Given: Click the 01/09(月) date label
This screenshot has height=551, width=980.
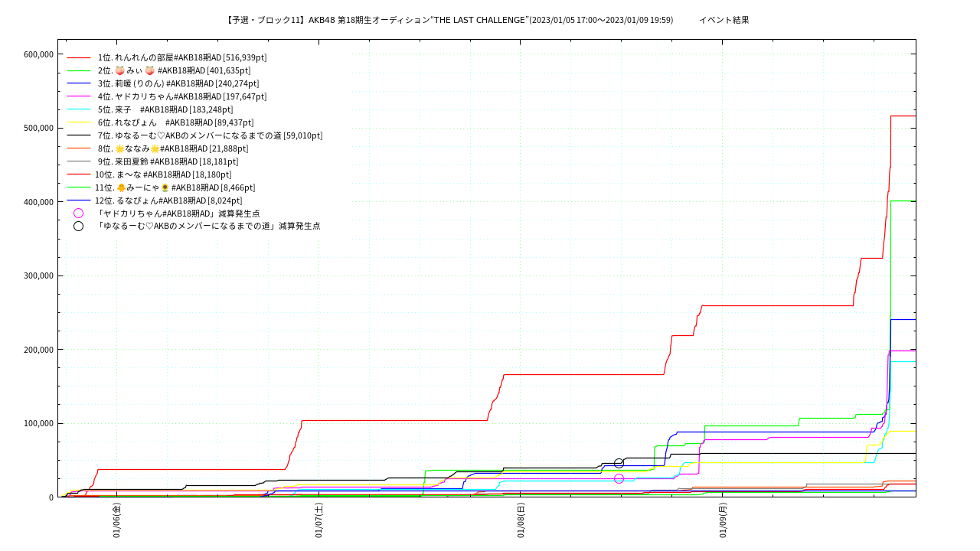Looking at the screenshot, I should pos(723,520).
